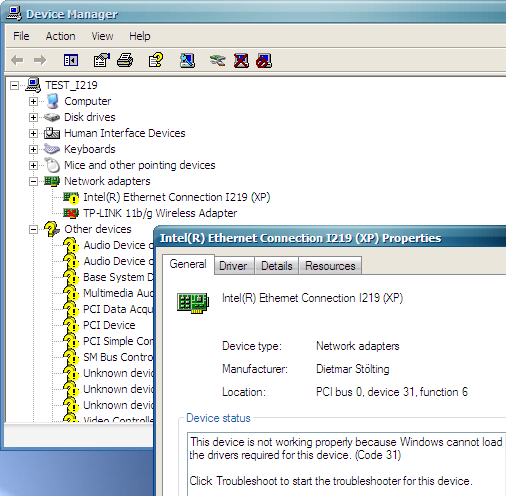The width and height of the screenshot is (506, 496).
Task: Click 'Dietmar Stölting' manufacturer value
Action: click(x=353, y=369)
